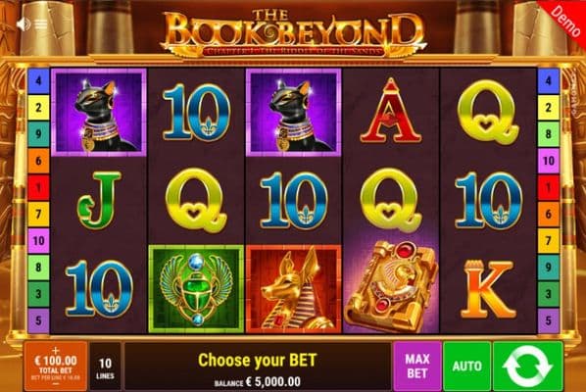This screenshot has width=586, height=392.
Task: Open the 10 LINES selector
Action: tap(105, 367)
